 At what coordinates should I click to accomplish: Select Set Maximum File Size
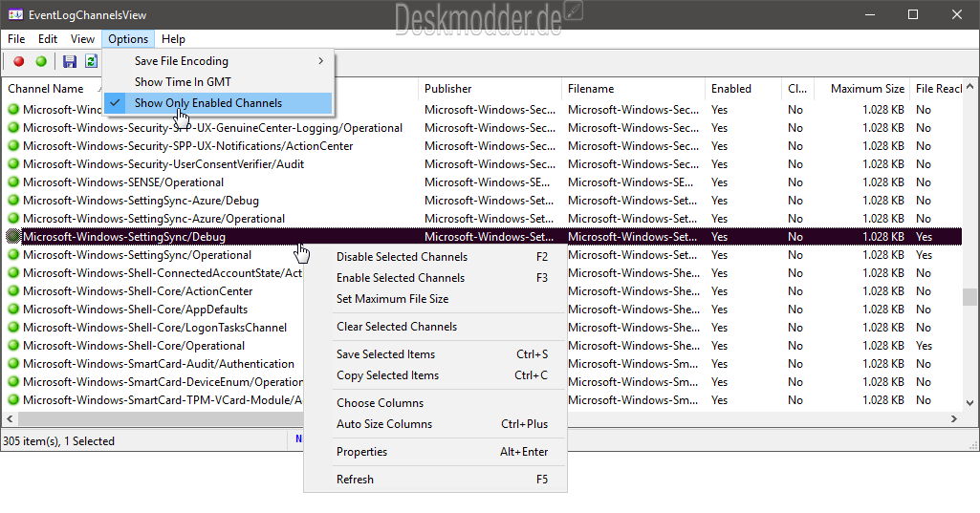(436, 299)
